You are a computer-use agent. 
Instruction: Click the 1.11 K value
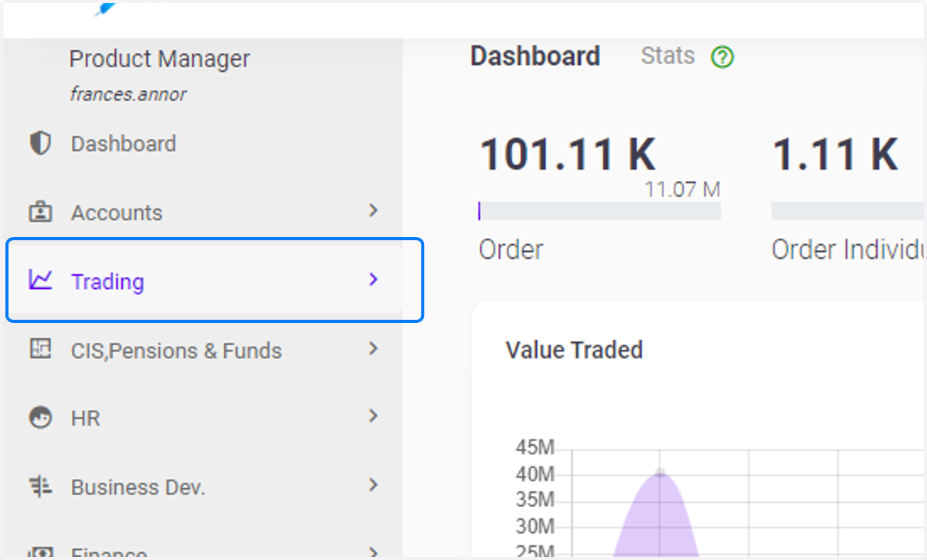[x=835, y=154]
